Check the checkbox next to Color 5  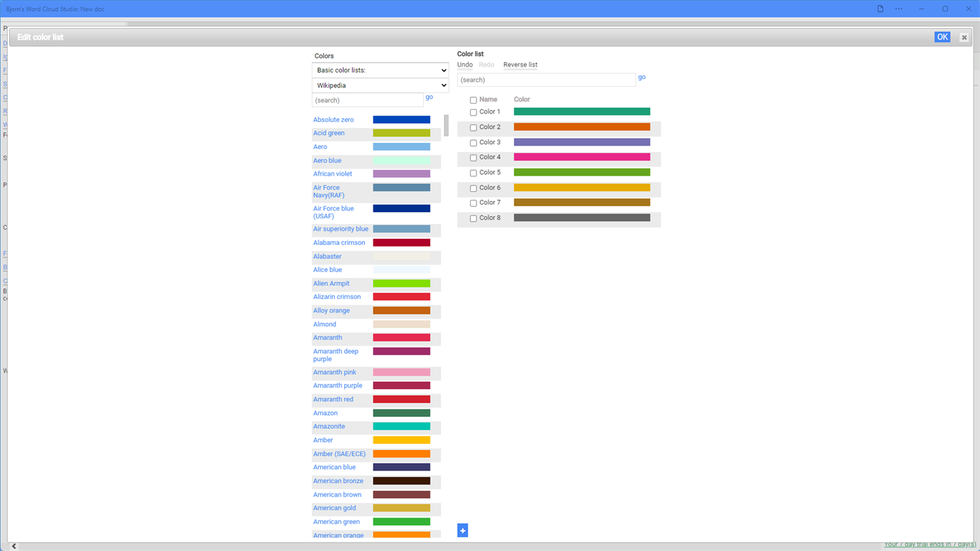tap(473, 172)
